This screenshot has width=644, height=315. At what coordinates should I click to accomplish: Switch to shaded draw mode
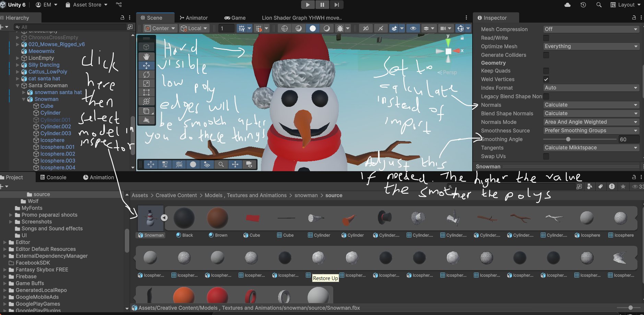(313, 28)
